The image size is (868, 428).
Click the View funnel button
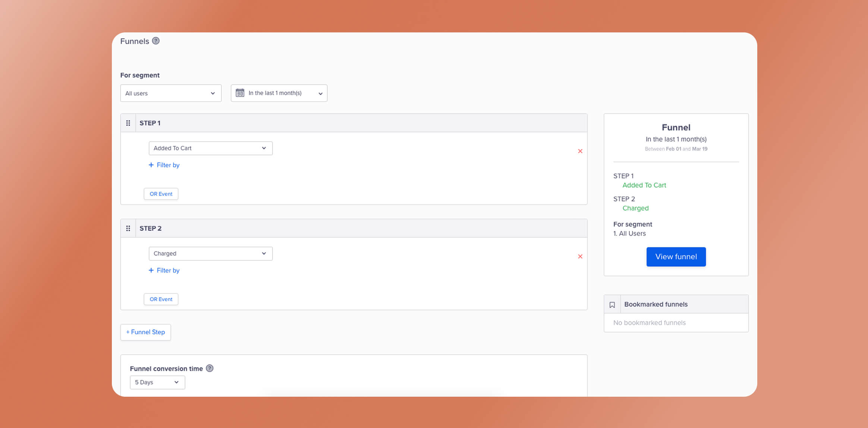676,256
